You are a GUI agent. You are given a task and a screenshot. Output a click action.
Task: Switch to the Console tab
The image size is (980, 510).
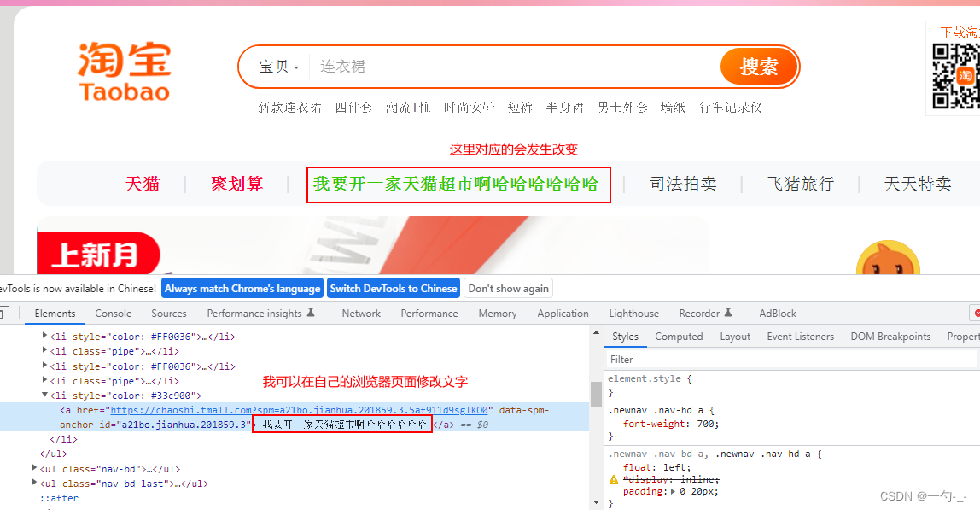[x=114, y=314]
